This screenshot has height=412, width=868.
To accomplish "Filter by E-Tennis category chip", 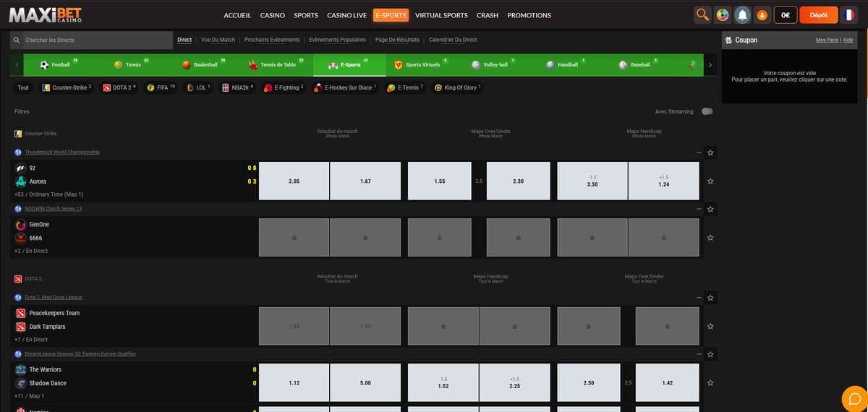I will pos(405,87).
